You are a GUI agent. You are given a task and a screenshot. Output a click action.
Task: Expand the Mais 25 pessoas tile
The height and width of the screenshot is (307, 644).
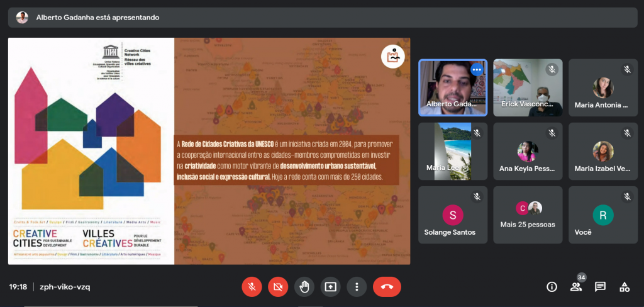pos(528,215)
